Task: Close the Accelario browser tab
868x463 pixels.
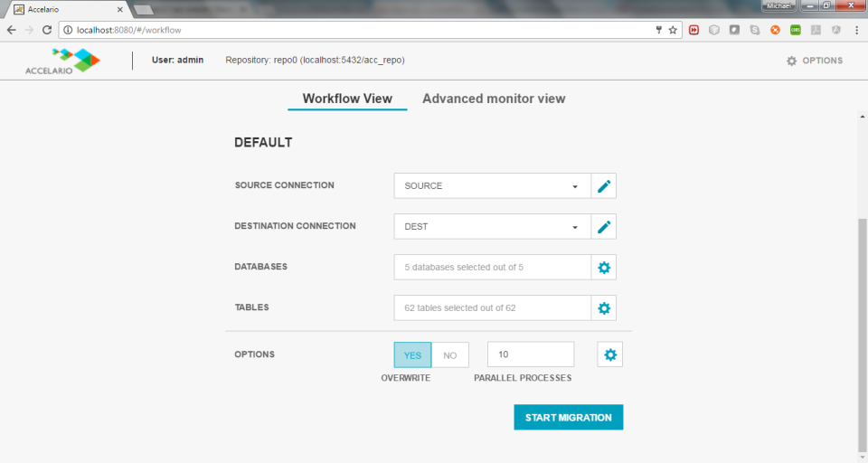Action: point(119,9)
